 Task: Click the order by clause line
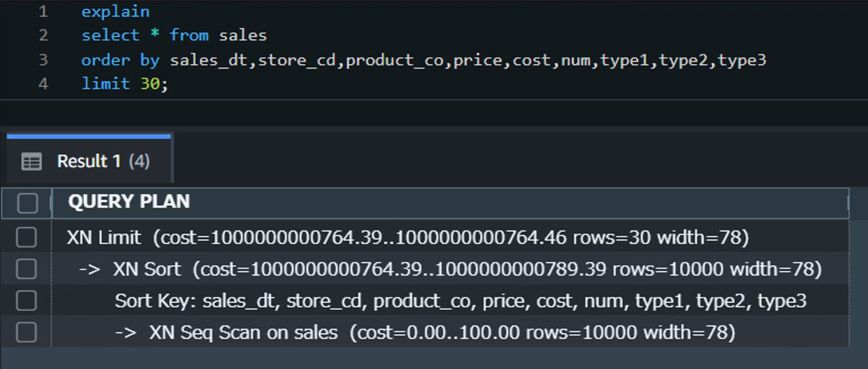click(424, 60)
